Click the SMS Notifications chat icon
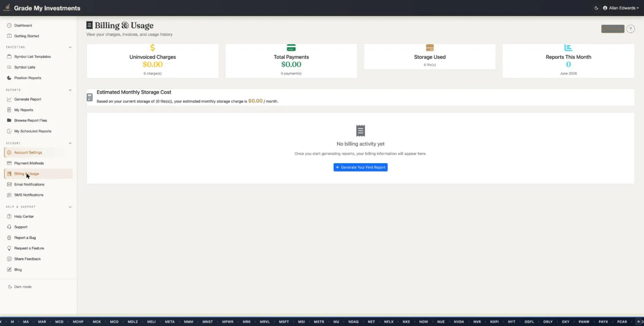Screen dimensions: 644x326 [9, 195]
